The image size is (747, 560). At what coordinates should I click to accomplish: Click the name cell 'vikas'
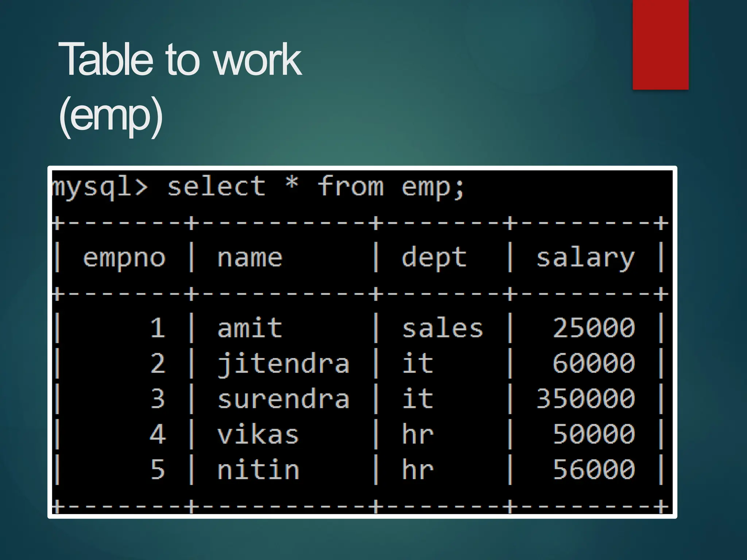(258, 434)
